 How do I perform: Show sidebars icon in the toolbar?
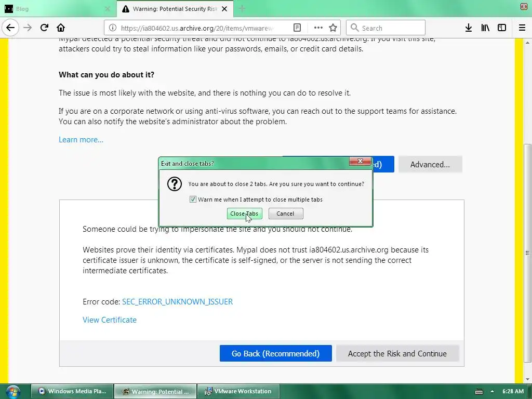(x=502, y=28)
